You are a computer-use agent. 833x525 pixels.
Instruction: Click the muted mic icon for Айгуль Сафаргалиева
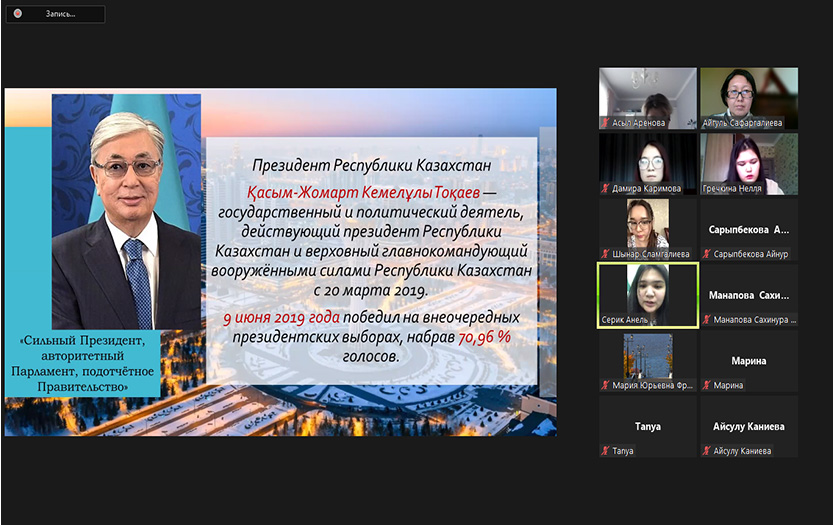tap(707, 123)
